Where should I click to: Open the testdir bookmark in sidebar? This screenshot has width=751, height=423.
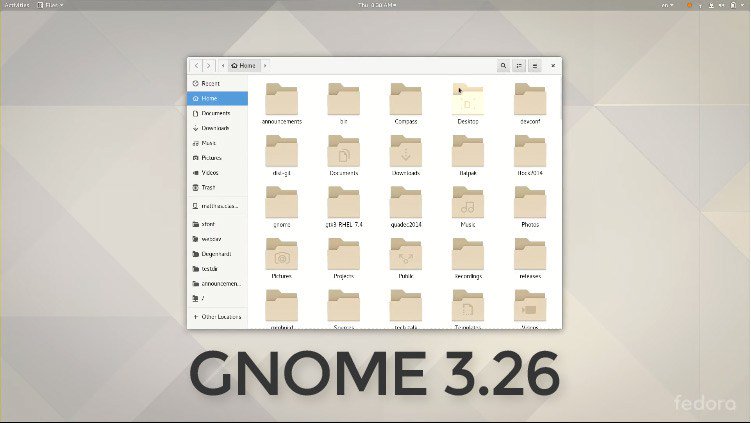point(217,268)
